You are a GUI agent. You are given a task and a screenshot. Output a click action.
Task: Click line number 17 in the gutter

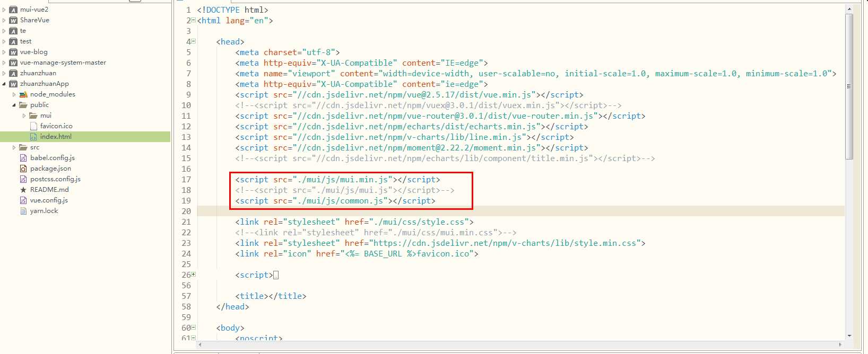point(186,180)
